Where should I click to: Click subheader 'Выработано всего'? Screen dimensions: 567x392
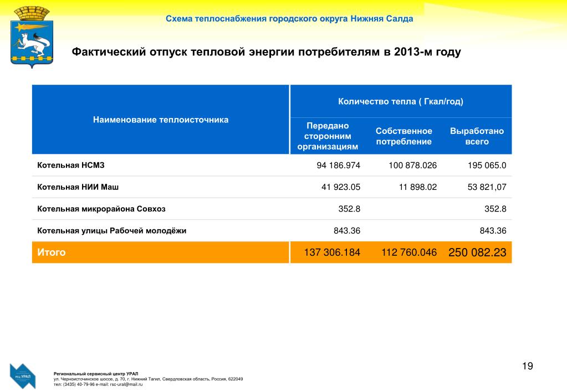pyautogui.click(x=477, y=136)
